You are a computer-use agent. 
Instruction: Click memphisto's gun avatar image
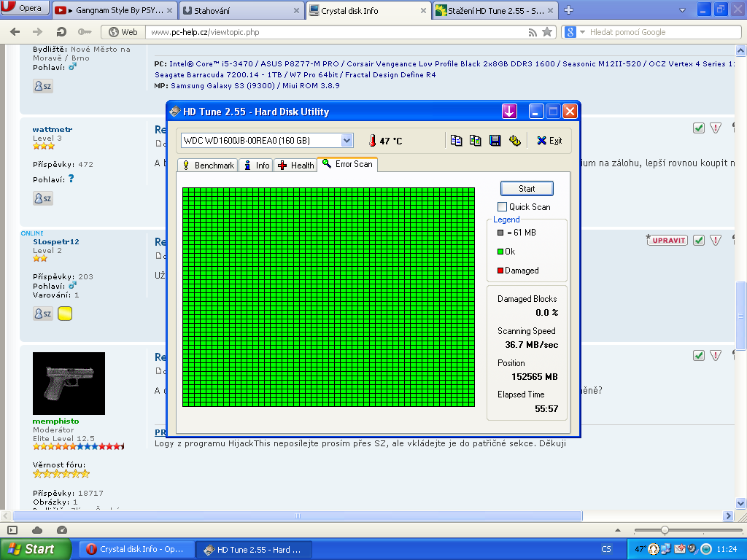(69, 384)
